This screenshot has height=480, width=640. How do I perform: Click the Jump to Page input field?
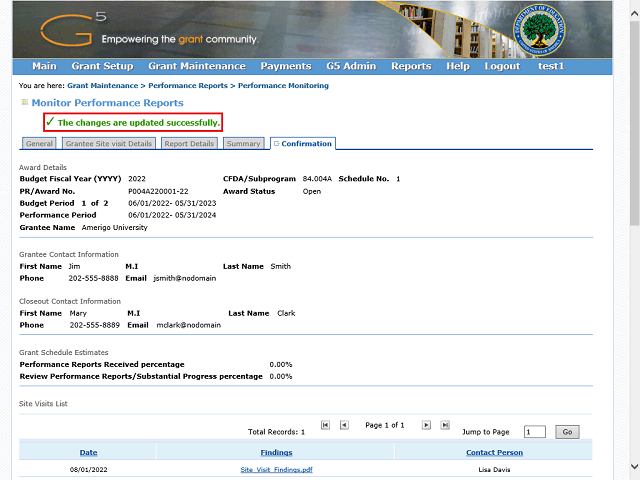click(x=534, y=432)
